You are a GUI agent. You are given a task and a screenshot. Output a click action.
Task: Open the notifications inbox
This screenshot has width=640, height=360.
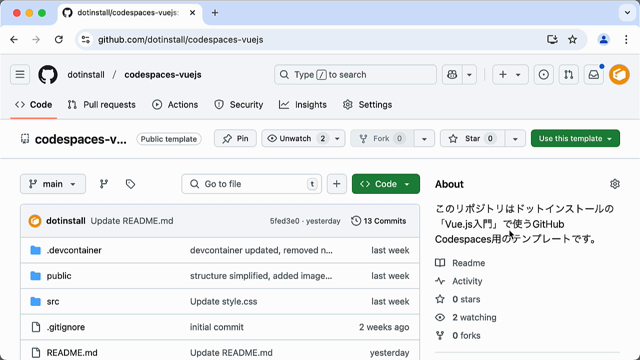click(x=593, y=75)
